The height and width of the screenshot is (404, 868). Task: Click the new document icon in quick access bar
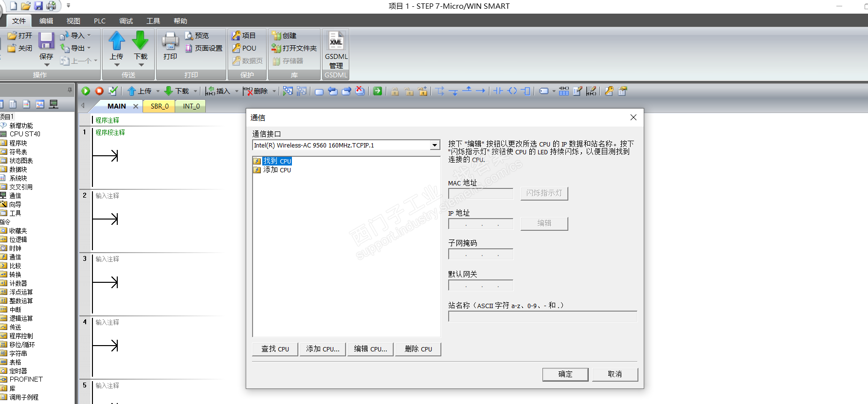coord(14,6)
